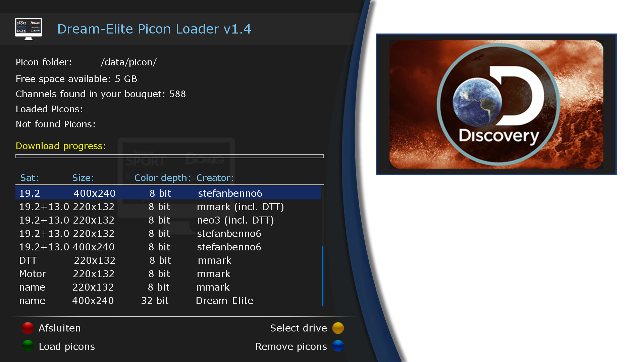The width and height of the screenshot is (644, 362).
Task: Select the Motor 220x132 mmark row
Action: tap(168, 274)
